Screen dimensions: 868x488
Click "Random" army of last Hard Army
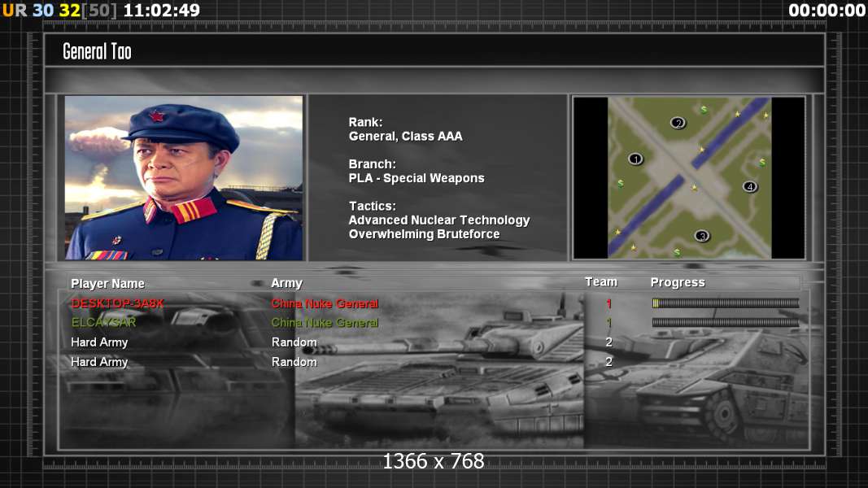click(x=294, y=362)
